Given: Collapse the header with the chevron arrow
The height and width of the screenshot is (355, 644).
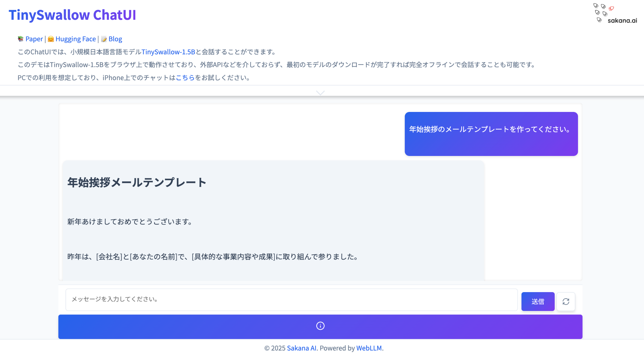Looking at the screenshot, I should pyautogui.click(x=320, y=93).
